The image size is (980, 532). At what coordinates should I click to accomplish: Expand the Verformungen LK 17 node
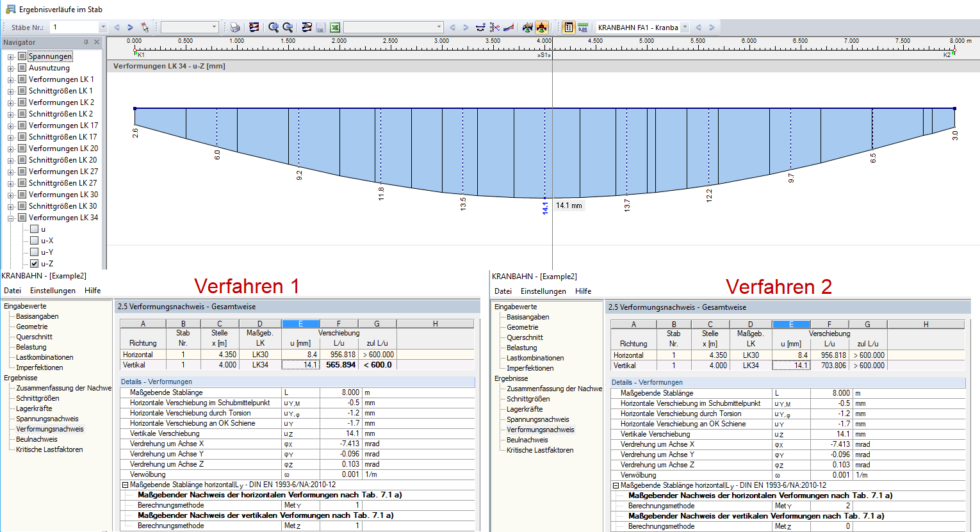click(x=10, y=126)
